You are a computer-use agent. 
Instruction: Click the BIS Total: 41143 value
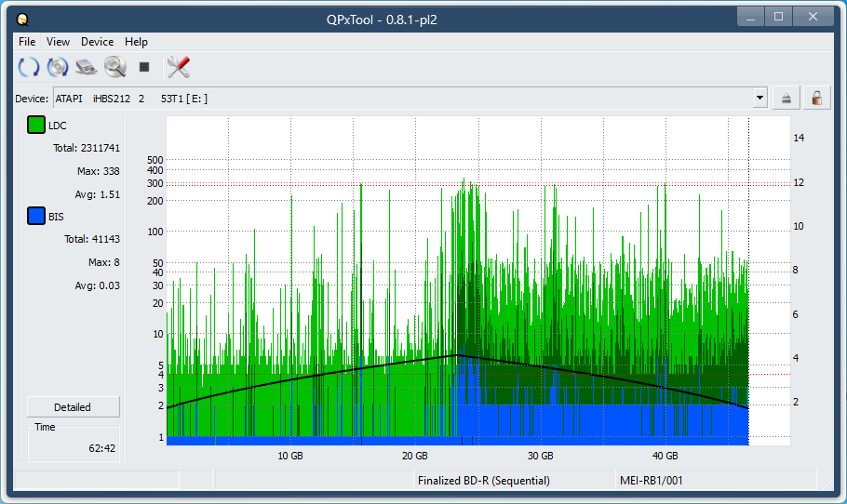[x=92, y=239]
